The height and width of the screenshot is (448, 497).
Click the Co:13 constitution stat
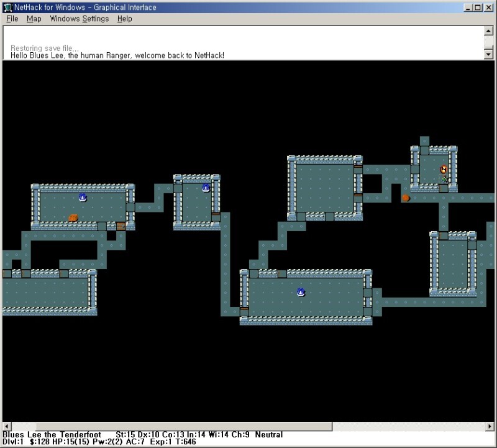point(173,434)
